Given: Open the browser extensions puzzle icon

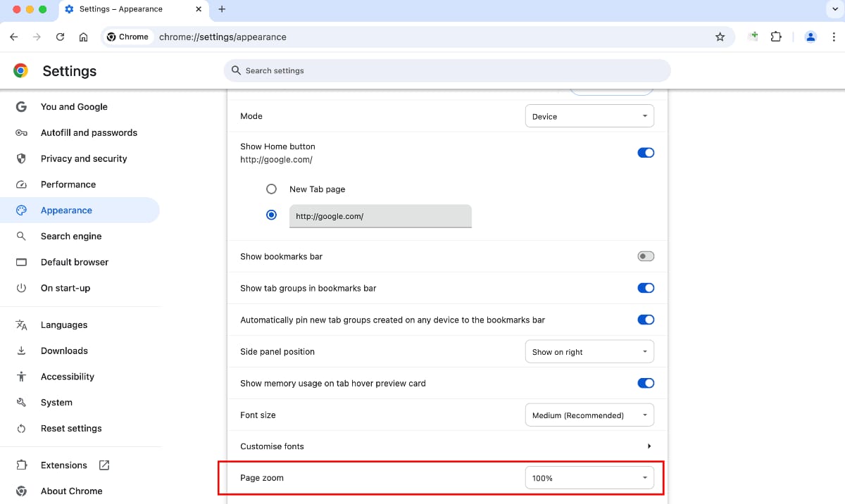Looking at the screenshot, I should (776, 36).
